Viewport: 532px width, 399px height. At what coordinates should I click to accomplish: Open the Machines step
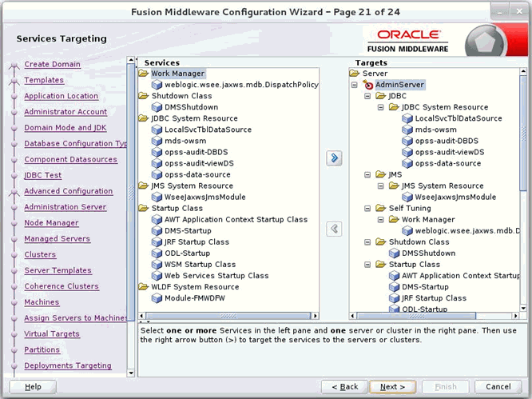click(x=42, y=302)
